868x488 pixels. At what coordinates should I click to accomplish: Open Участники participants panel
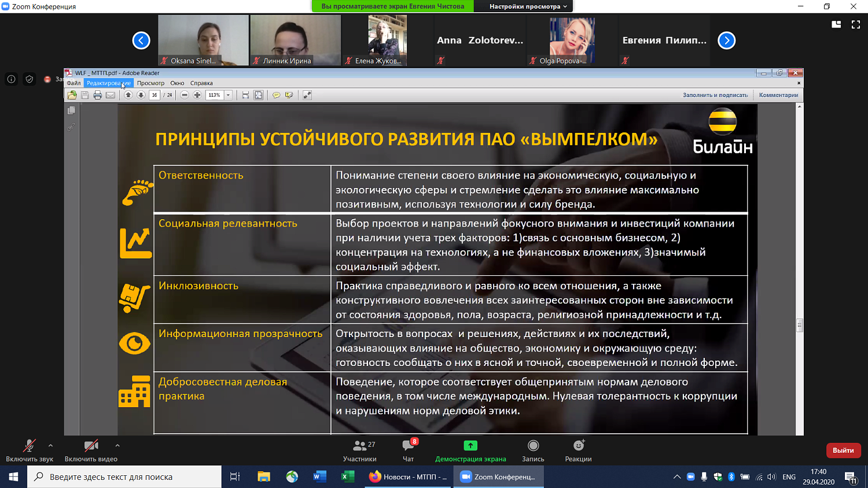click(359, 451)
